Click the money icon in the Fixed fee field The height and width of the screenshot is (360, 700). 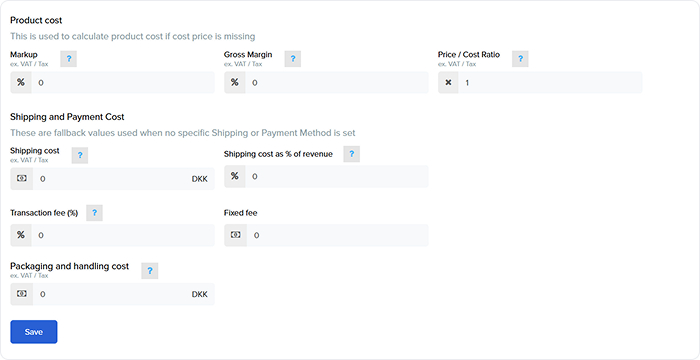coord(235,235)
